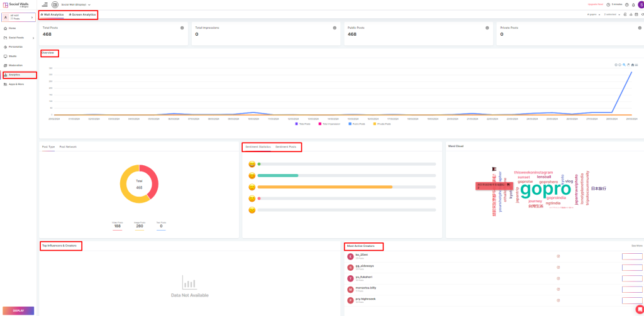644x316 pixels.
Task: Click the report document icon
Action: coord(625,14)
